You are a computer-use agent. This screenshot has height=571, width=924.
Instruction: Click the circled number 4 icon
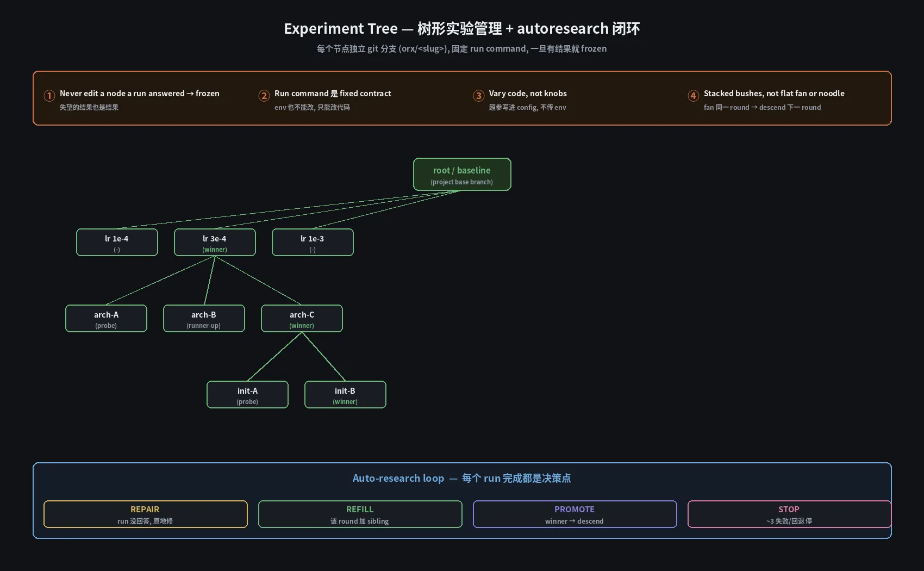[x=693, y=96]
